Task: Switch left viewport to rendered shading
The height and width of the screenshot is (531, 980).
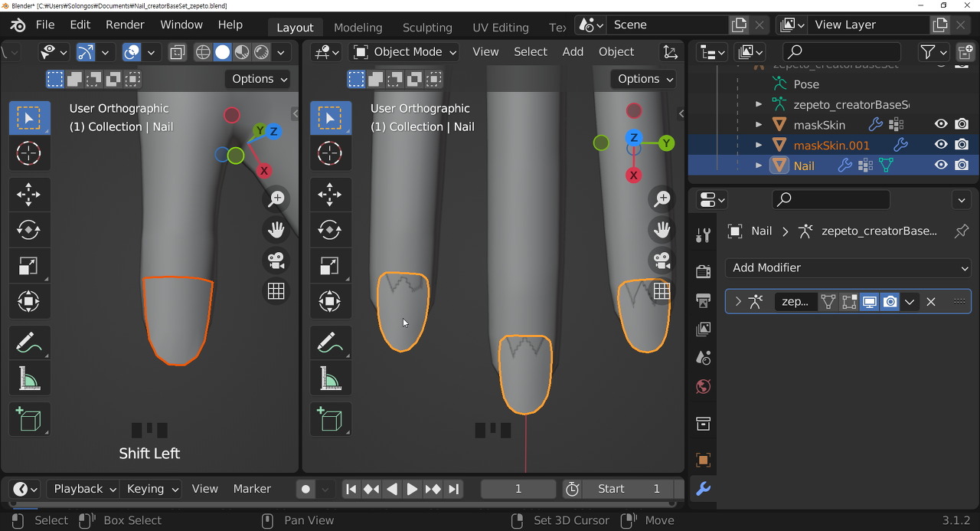Action: coord(262,52)
